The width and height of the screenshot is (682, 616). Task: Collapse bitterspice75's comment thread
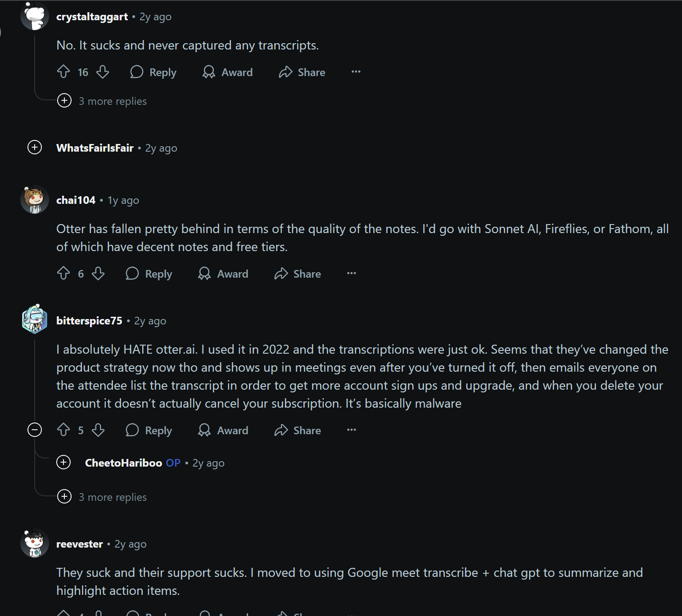tap(35, 430)
